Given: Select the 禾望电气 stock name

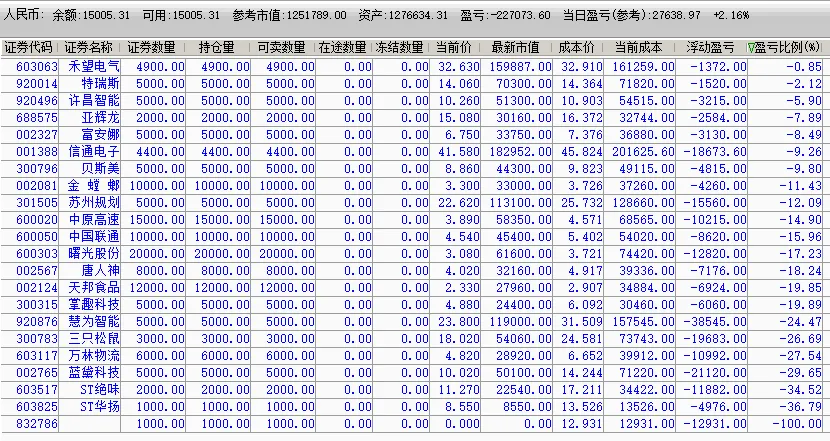Looking at the screenshot, I should pyautogui.click(x=94, y=67).
